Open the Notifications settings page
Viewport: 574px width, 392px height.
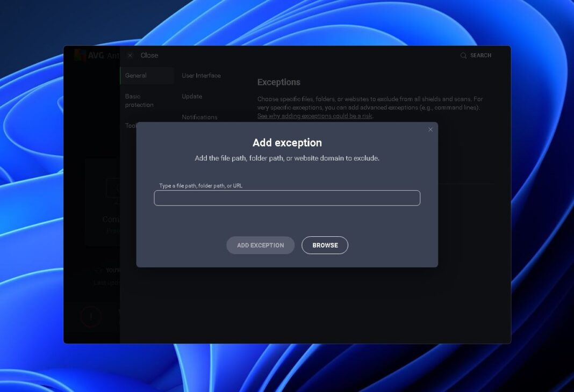(200, 117)
